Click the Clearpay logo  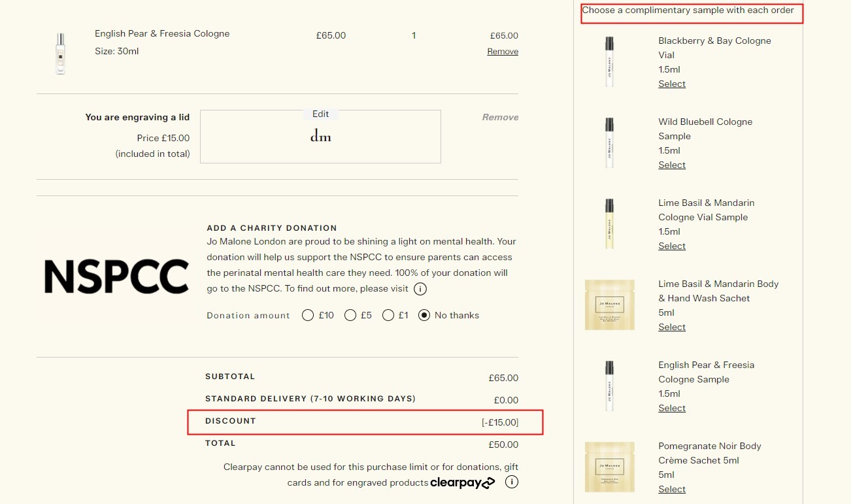click(x=463, y=483)
